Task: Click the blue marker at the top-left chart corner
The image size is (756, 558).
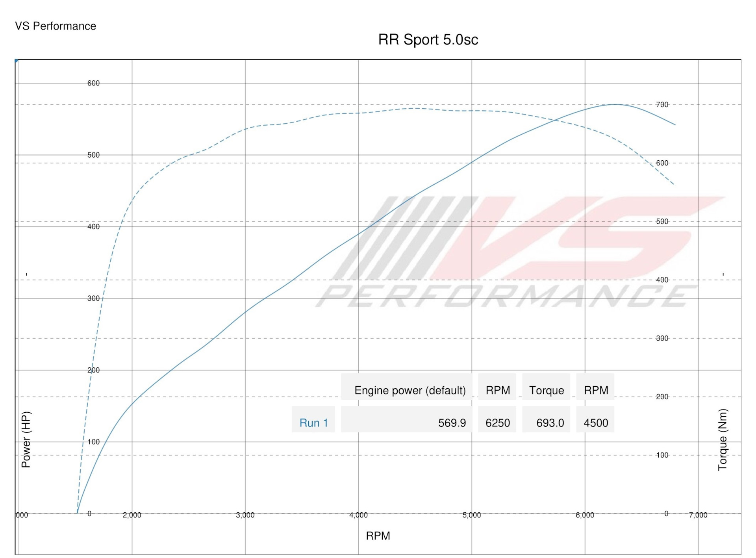Action: coord(16,61)
